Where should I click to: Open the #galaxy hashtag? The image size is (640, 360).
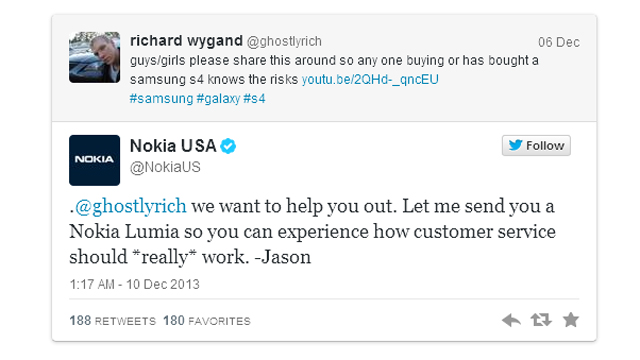coord(218,99)
